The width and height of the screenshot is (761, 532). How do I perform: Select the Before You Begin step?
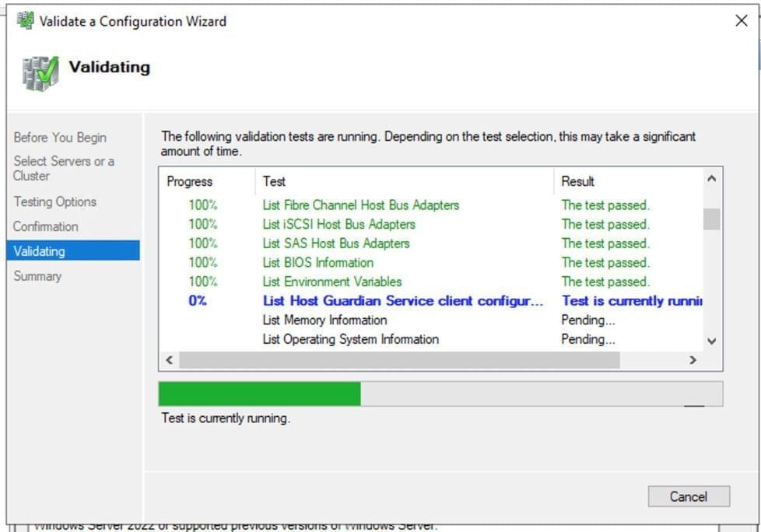pos(60,138)
